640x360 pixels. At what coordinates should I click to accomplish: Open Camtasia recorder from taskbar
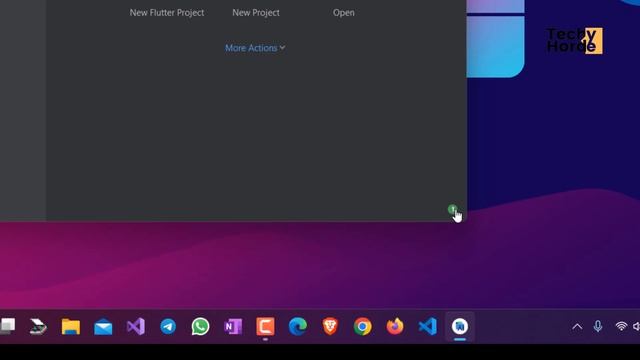click(x=265, y=327)
